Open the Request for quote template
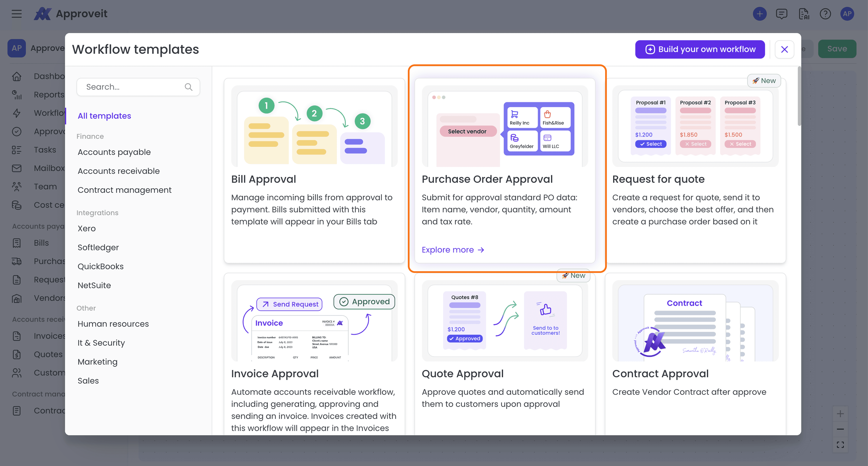This screenshot has height=466, width=868. 695,170
